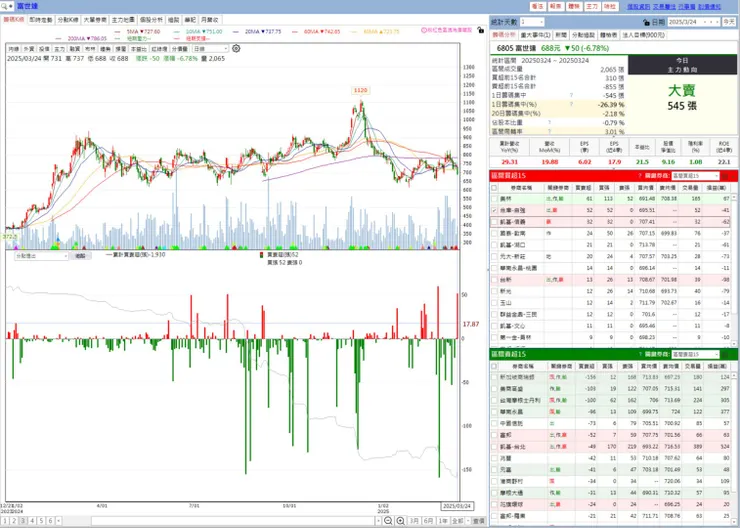Click the 查價 button
The height and width of the screenshot is (528, 740).
tap(479, 521)
